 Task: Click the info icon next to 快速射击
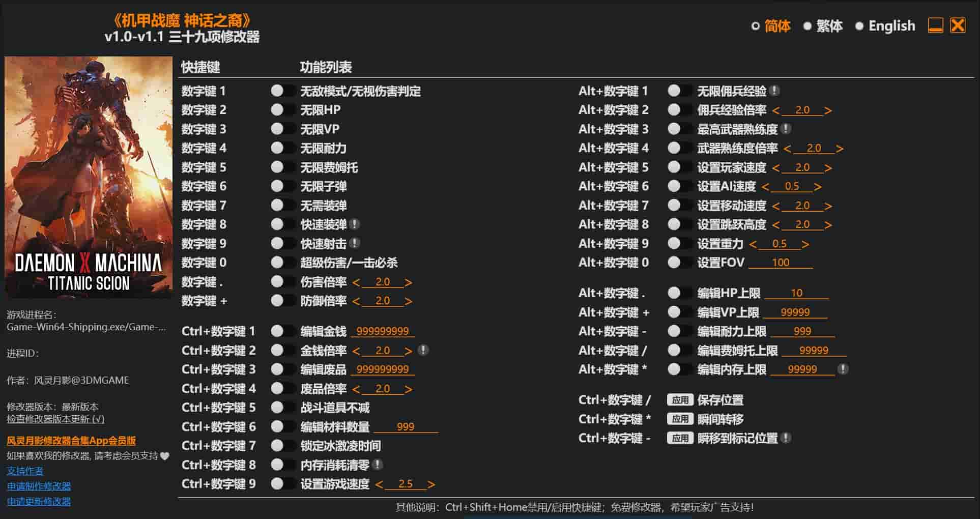point(358,243)
